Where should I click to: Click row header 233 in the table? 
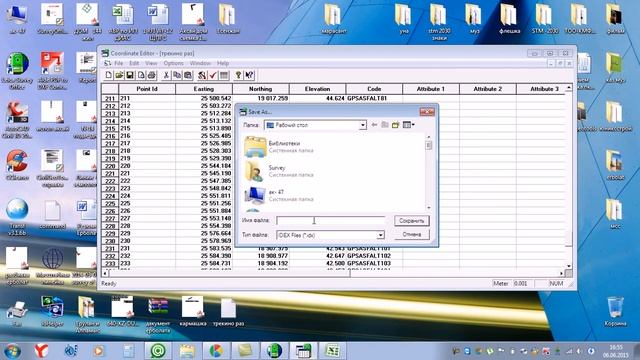pyautogui.click(x=110, y=264)
